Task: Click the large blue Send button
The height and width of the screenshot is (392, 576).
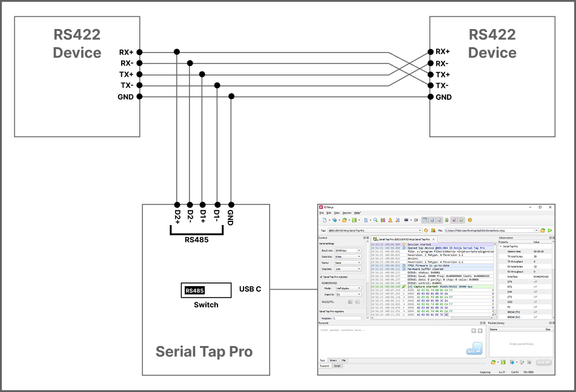Action: (474, 348)
